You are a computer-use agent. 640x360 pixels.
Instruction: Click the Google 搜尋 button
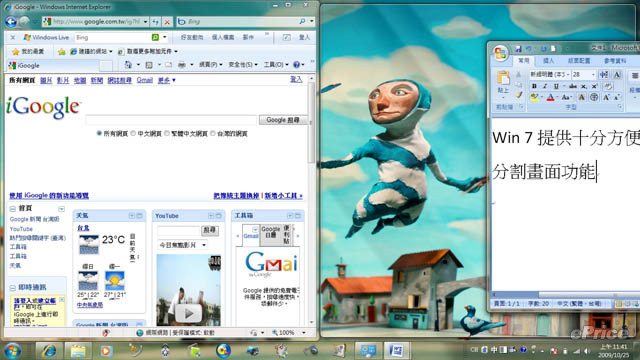coord(283,120)
